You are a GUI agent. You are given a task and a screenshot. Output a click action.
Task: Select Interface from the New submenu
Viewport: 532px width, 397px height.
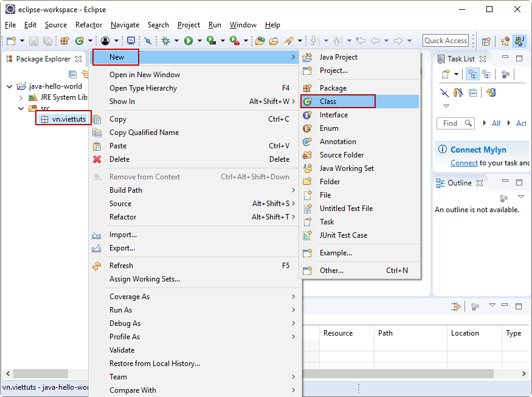[x=361, y=115]
